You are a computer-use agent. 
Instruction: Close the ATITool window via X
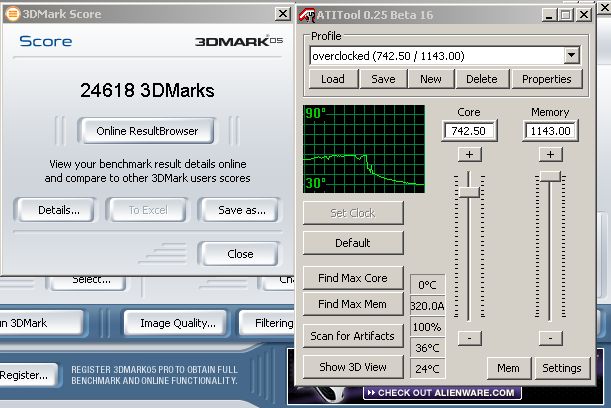(x=584, y=15)
